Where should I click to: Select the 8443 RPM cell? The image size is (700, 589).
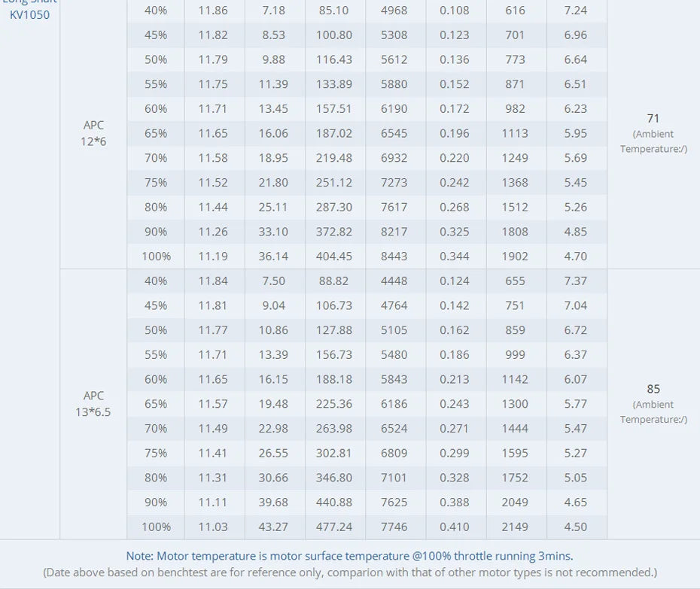pos(394,257)
